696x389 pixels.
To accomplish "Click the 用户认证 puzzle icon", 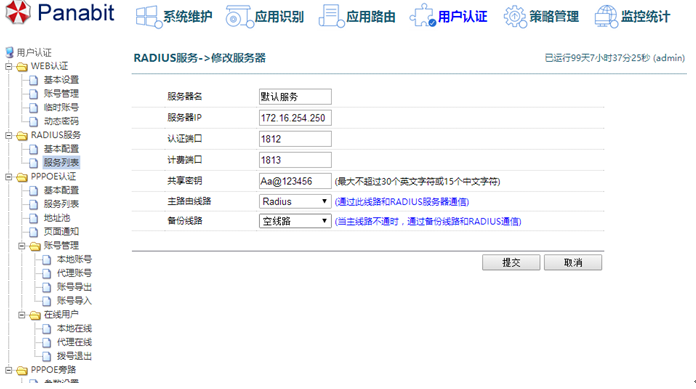I will click(423, 16).
